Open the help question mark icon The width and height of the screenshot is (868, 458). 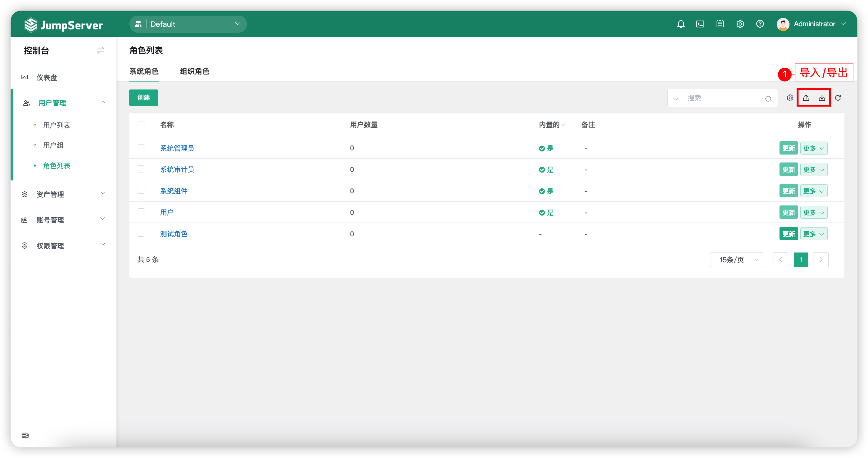(760, 24)
